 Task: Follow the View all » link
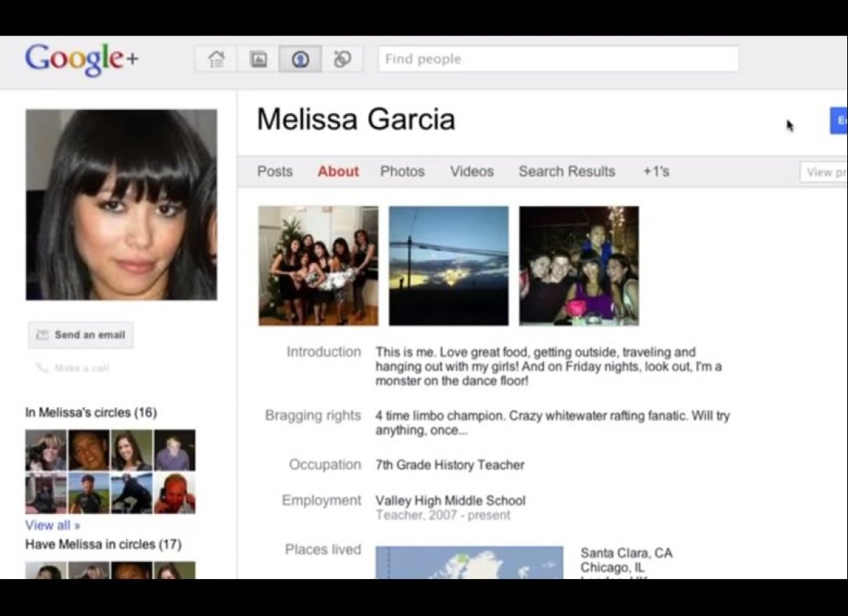click(53, 525)
